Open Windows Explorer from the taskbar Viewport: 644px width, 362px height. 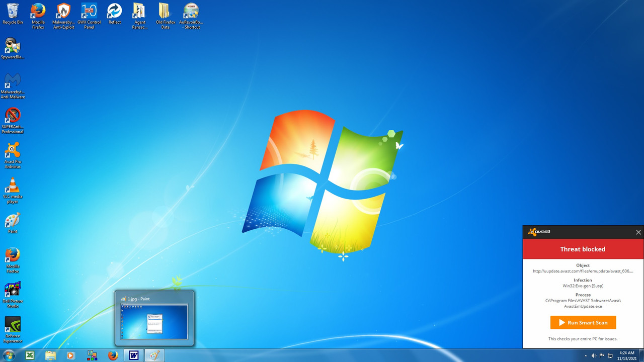click(50, 355)
